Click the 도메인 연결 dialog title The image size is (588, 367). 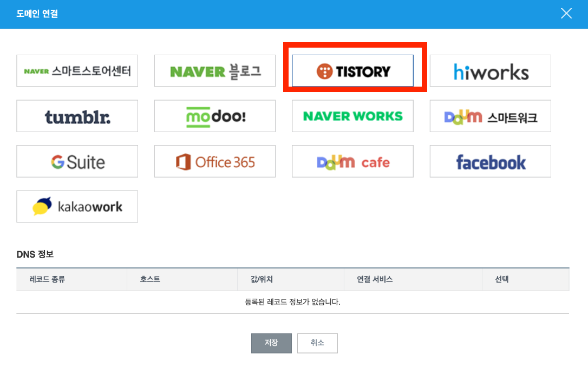click(x=37, y=14)
